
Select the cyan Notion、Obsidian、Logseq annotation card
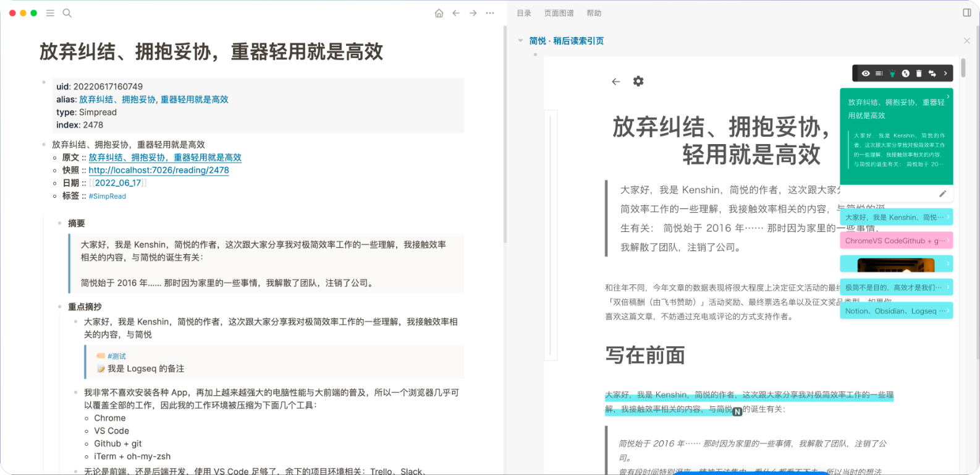[x=896, y=311]
